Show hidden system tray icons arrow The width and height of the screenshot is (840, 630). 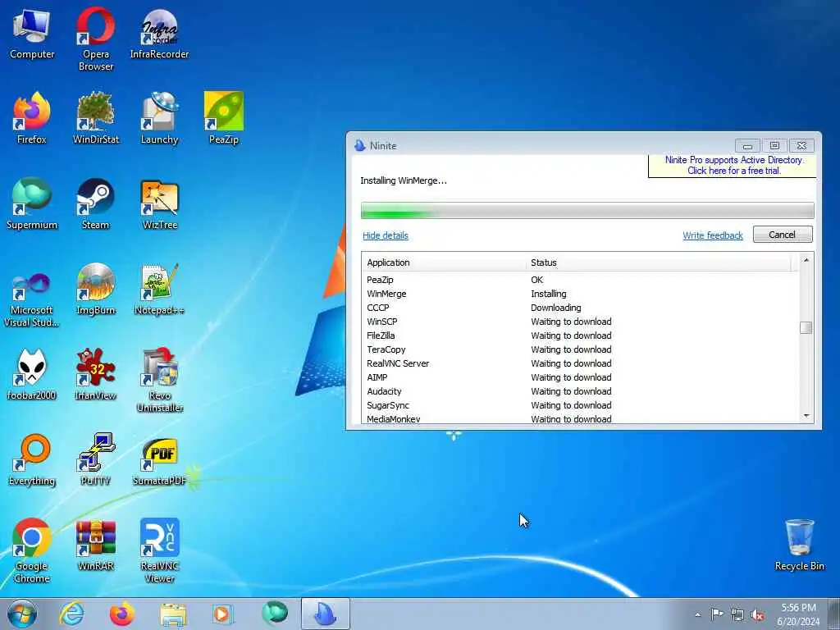pyautogui.click(x=697, y=614)
